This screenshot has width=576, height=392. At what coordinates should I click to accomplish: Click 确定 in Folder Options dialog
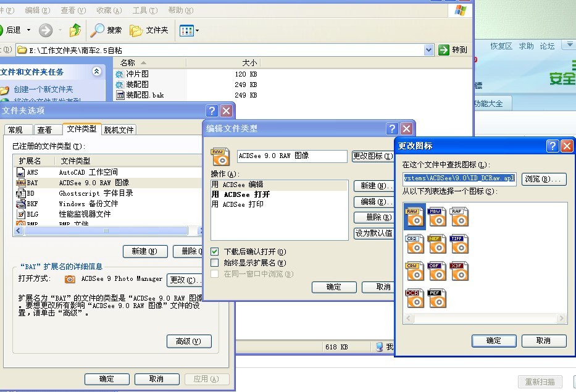tap(107, 379)
